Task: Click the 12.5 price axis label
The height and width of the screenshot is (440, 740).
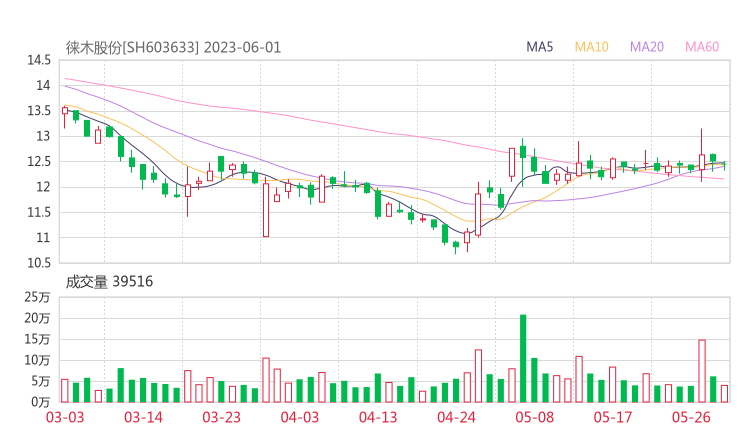Action: click(x=39, y=162)
